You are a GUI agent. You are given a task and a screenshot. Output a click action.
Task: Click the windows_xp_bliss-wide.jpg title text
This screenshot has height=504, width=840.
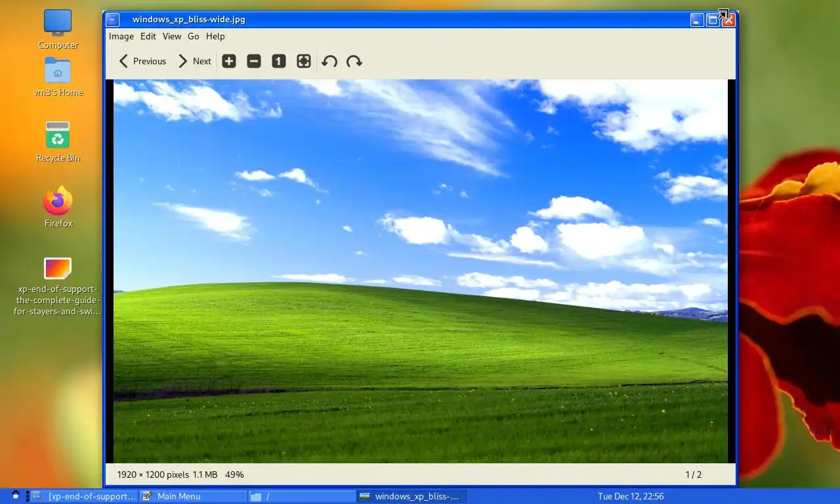[x=189, y=19]
